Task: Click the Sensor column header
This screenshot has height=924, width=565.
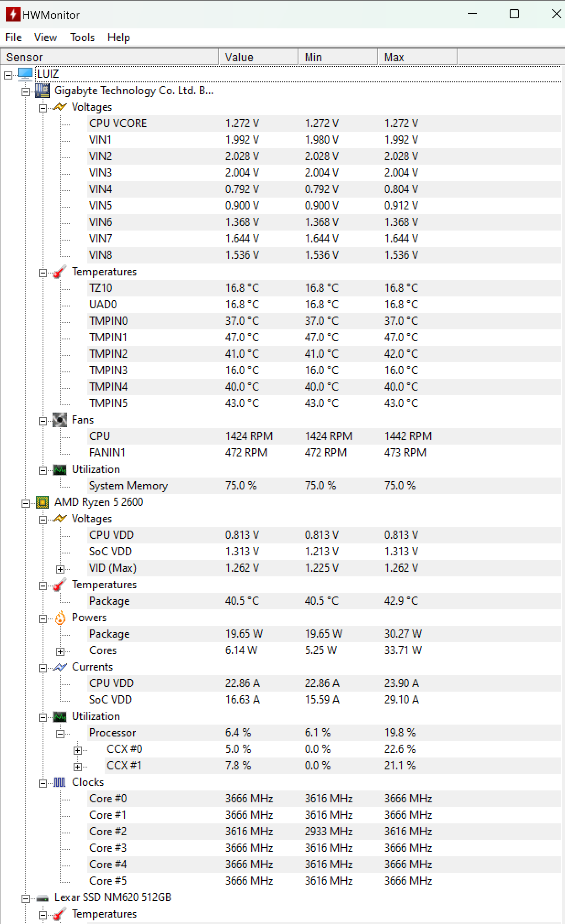Action: click(109, 57)
